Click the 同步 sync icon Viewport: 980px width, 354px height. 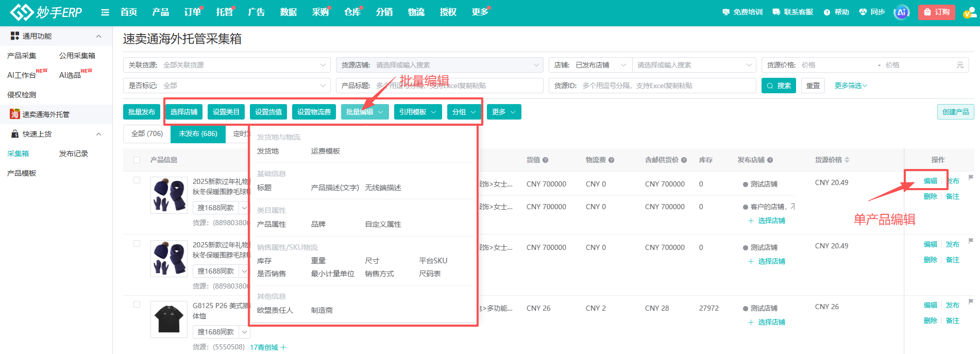coord(872,12)
